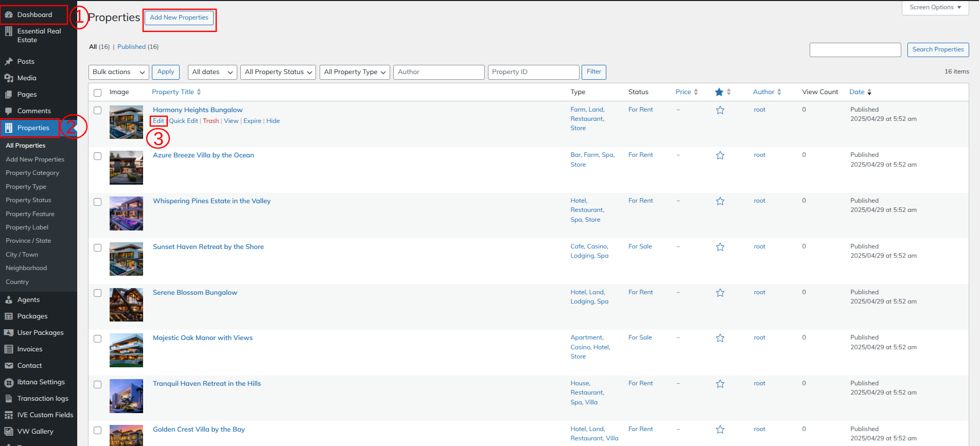
Task: Mark Sunset Haven Retreat as featured star
Action: (x=720, y=247)
